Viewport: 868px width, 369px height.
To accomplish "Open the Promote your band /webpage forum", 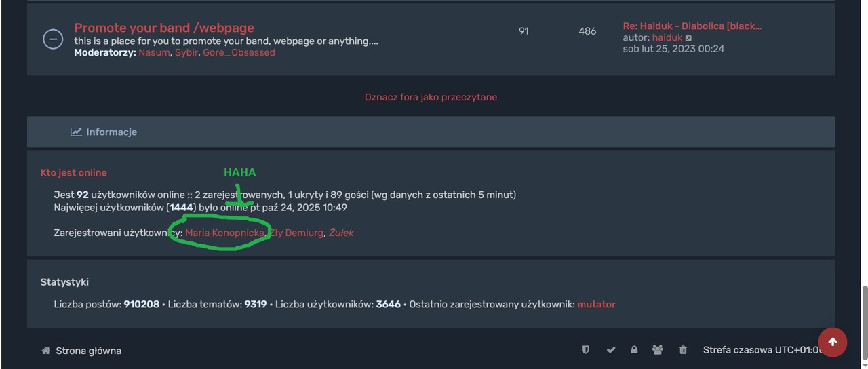I will [x=164, y=28].
